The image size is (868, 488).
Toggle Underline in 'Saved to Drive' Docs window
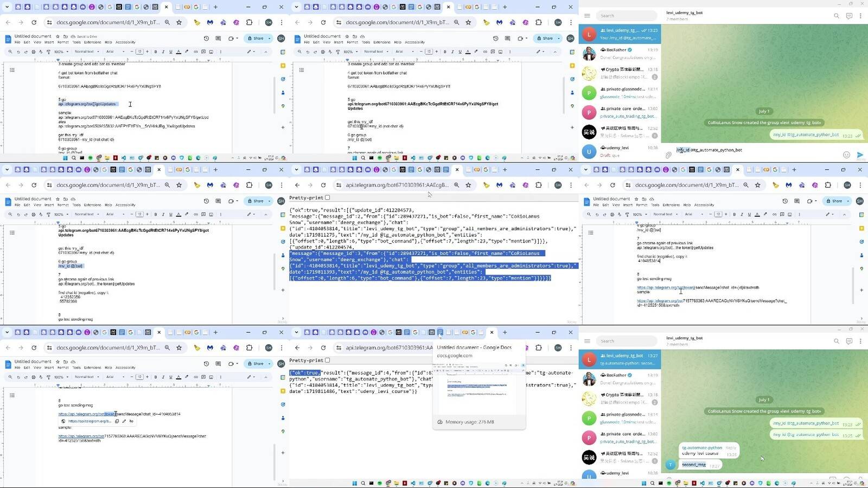click(x=170, y=52)
